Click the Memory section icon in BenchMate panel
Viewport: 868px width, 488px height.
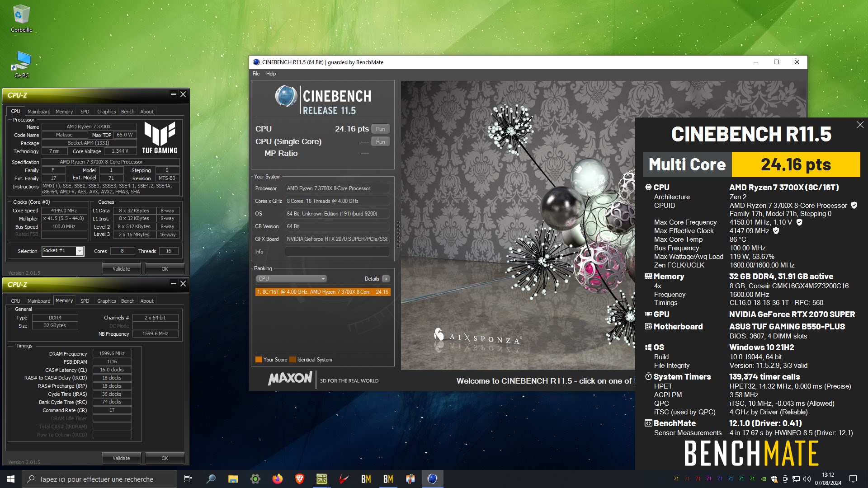(648, 276)
